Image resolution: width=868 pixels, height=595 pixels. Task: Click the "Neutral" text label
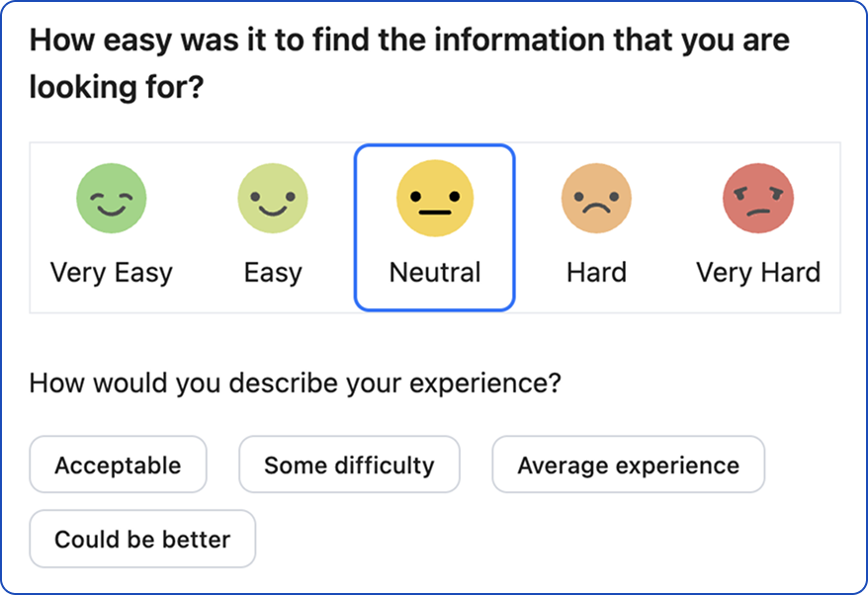pyautogui.click(x=435, y=272)
